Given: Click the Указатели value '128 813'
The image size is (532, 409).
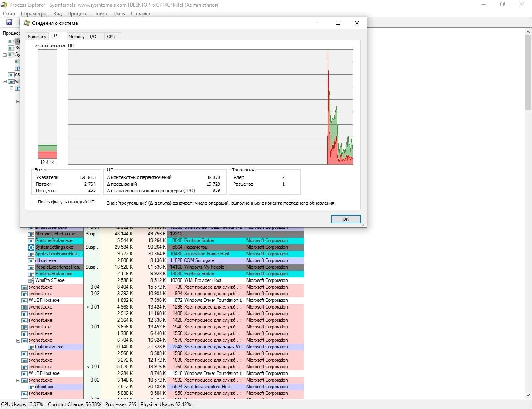Looking at the screenshot, I should click(x=88, y=177).
